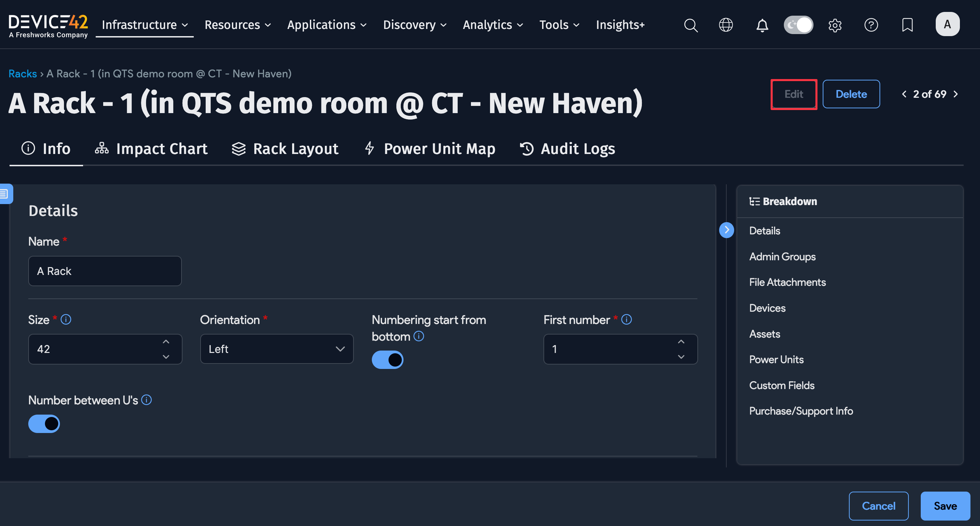
Task: Click the Save button
Action: click(945, 506)
